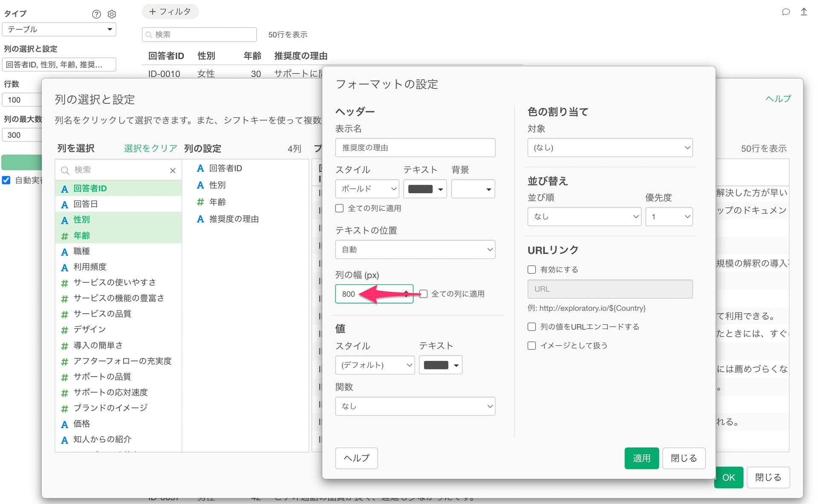The width and height of the screenshot is (818, 504).
Task: Open settings gear beside タイプ
Action: click(x=112, y=14)
